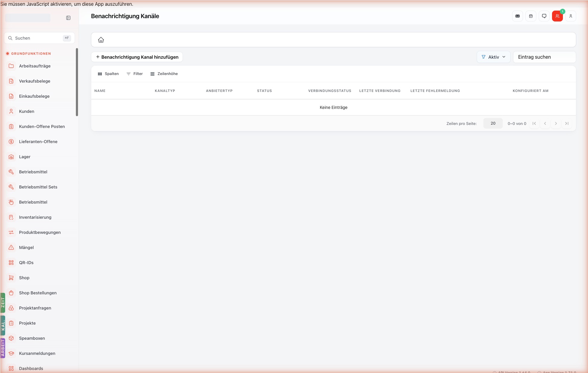Click the Verkaufsbelege document icon
Screen dimensions: 588x373
[x=11, y=81]
